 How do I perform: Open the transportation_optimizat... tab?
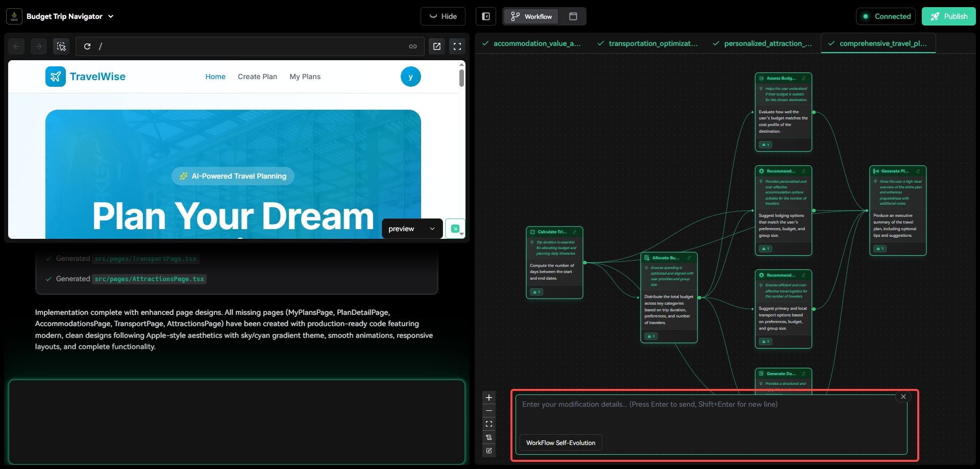tap(647, 43)
